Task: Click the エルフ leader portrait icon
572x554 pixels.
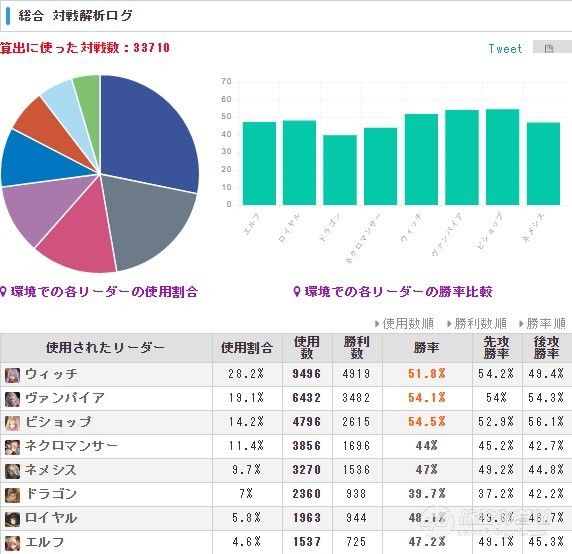Action: pyautogui.click(x=12, y=543)
